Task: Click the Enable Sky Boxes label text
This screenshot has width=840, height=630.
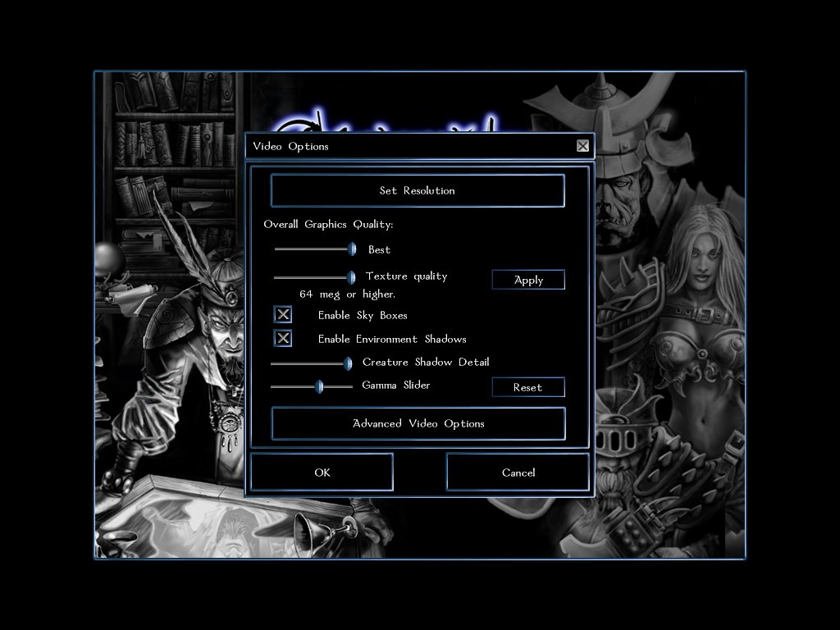Action: click(363, 315)
